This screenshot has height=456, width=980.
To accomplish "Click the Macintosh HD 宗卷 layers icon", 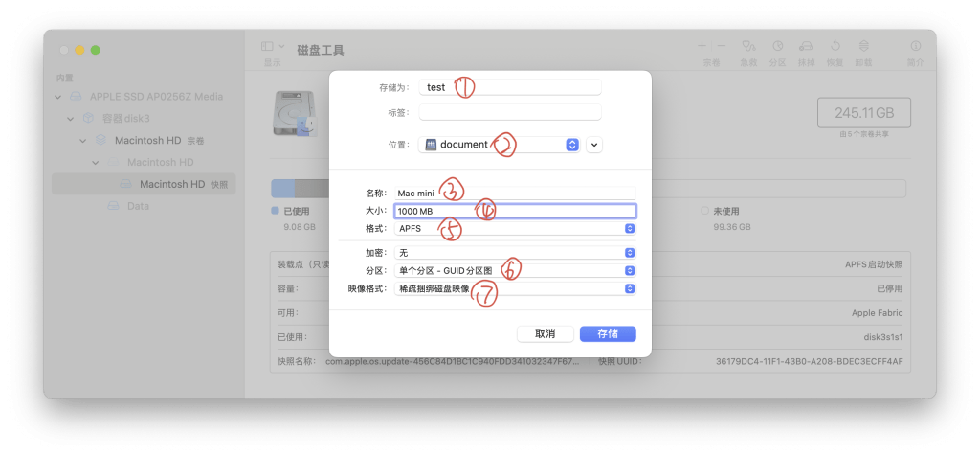I will 100,140.
